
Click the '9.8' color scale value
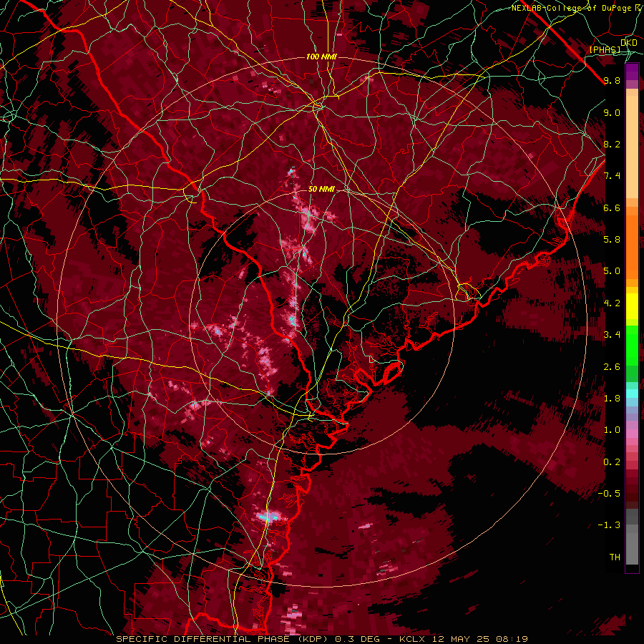[x=612, y=80]
